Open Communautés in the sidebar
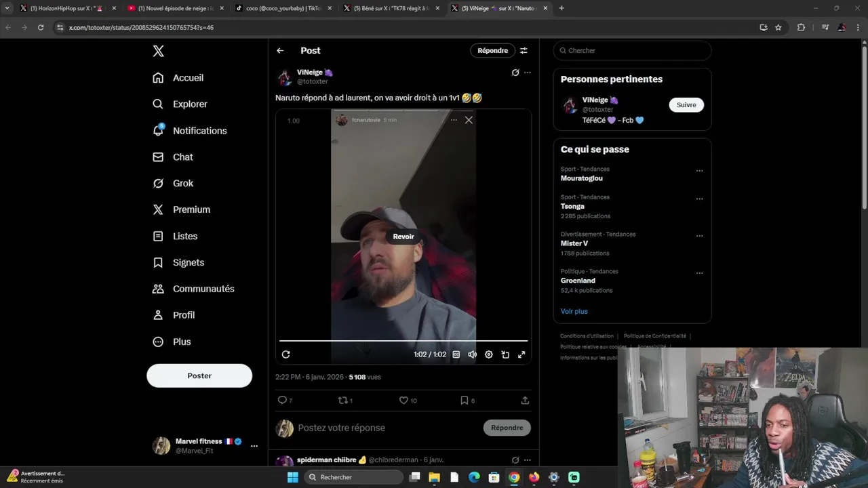The image size is (868, 488). point(193,289)
